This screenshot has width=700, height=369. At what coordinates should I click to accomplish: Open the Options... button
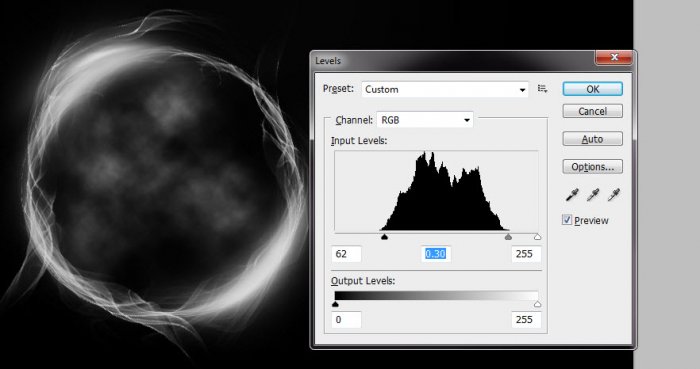tap(592, 166)
